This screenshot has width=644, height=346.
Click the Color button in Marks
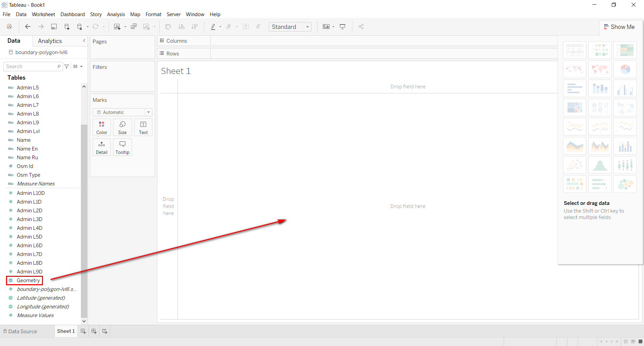pyautogui.click(x=102, y=128)
